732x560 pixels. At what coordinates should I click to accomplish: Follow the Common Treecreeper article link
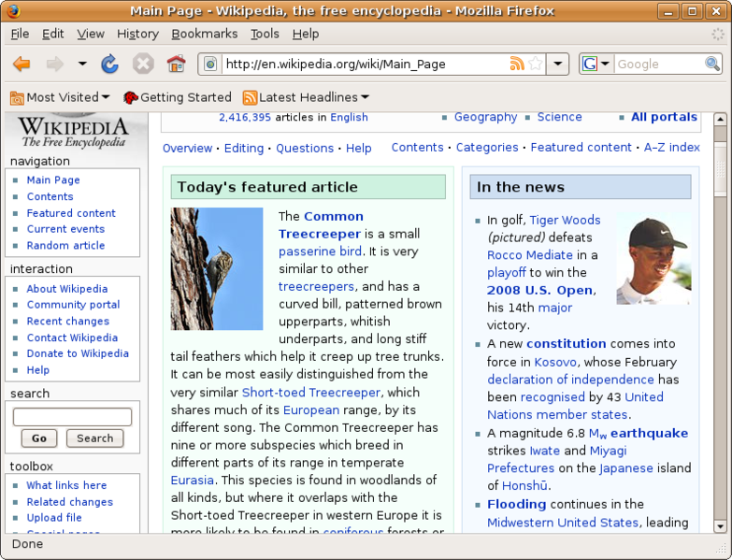[x=322, y=225]
